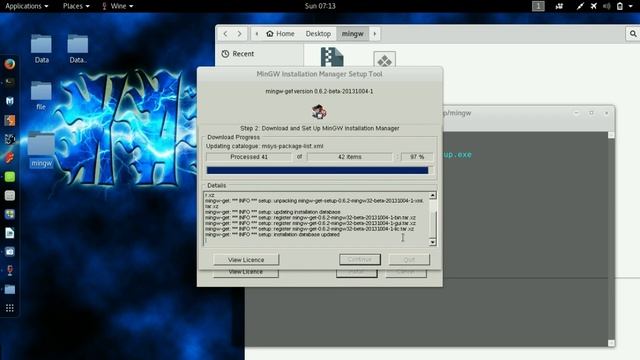Open the clock showing Sun 07:13
Image resolution: width=640 pixels, height=360 pixels.
[x=320, y=6]
